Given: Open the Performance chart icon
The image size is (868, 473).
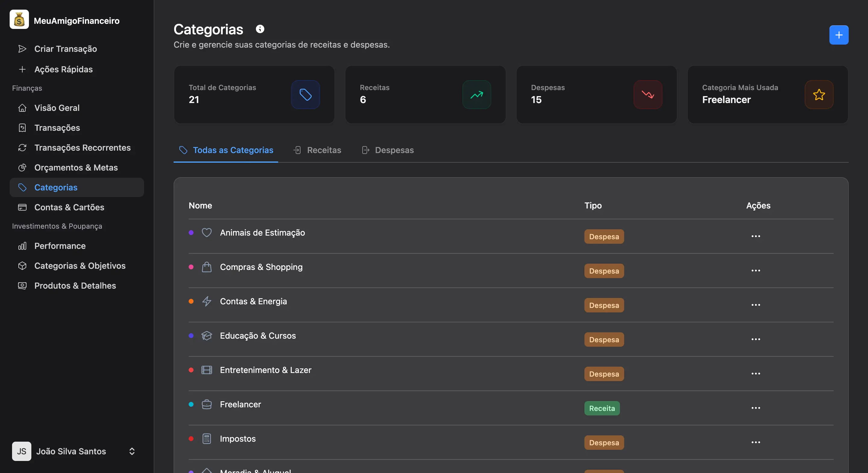Looking at the screenshot, I should click(x=22, y=246).
